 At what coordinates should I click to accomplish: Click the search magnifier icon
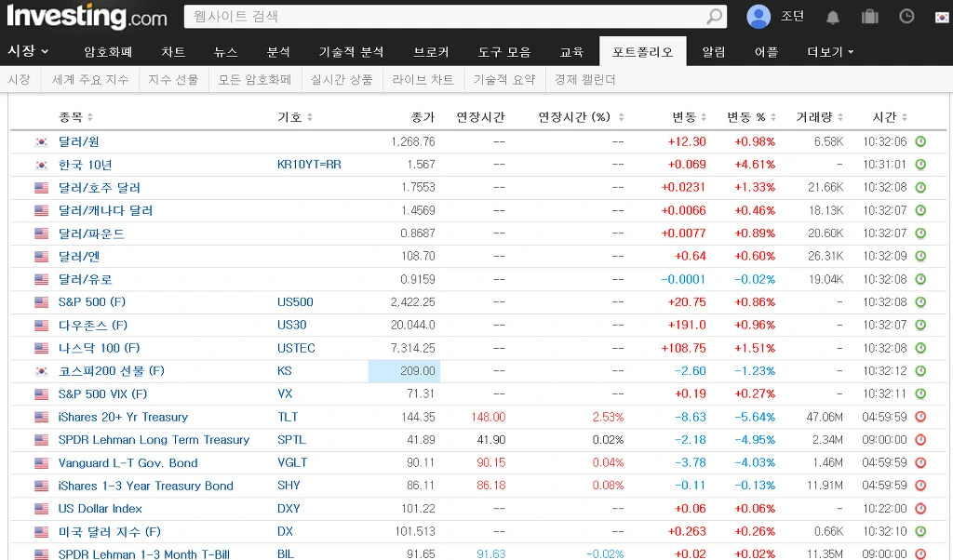point(715,17)
